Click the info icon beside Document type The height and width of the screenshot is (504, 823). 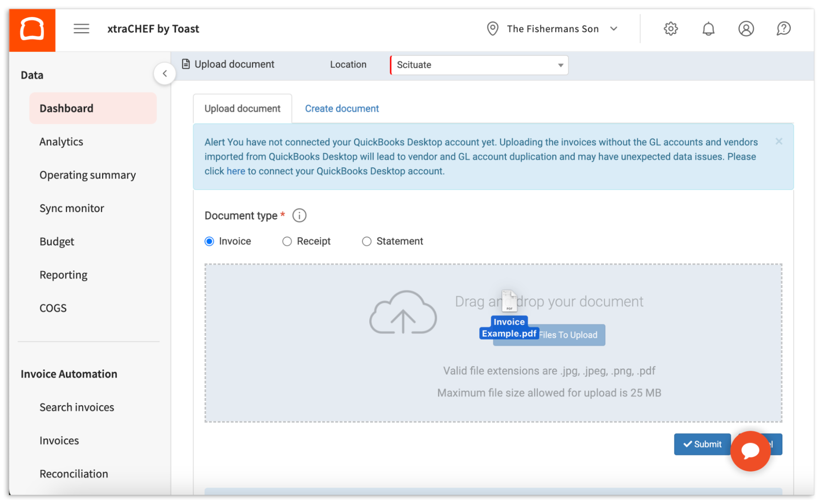tap(299, 215)
